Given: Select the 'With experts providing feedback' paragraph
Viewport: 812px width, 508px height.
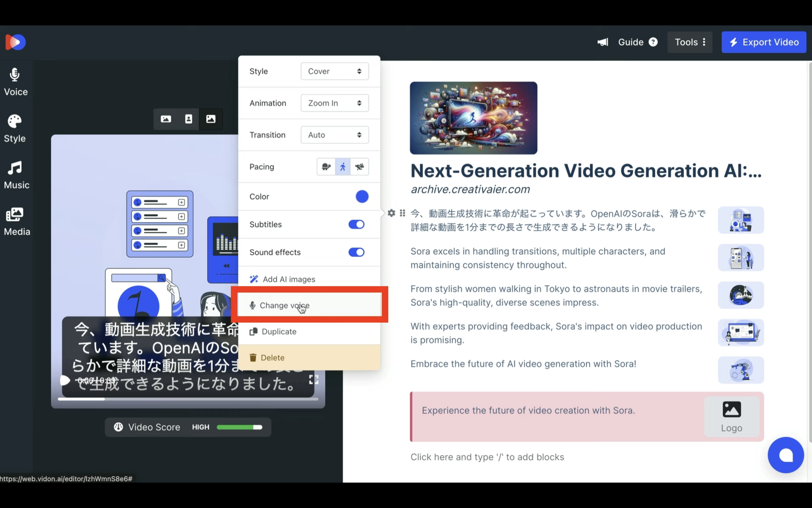Looking at the screenshot, I should (x=556, y=333).
